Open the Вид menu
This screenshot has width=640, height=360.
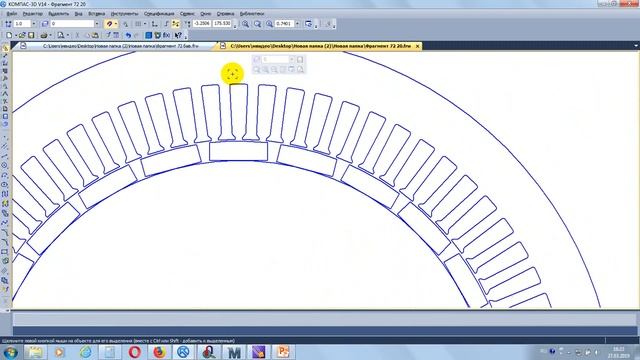tap(79, 14)
